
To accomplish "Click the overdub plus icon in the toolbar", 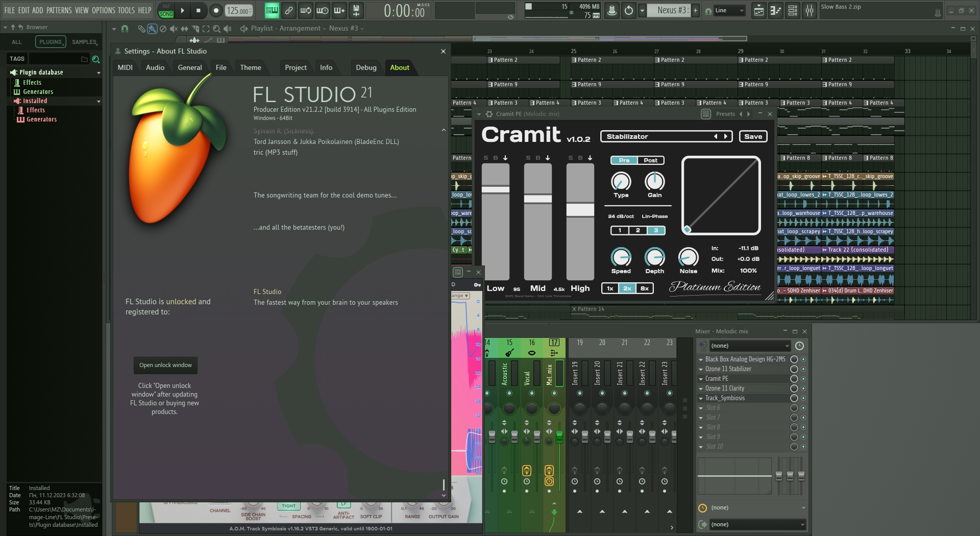I will point(339,10).
